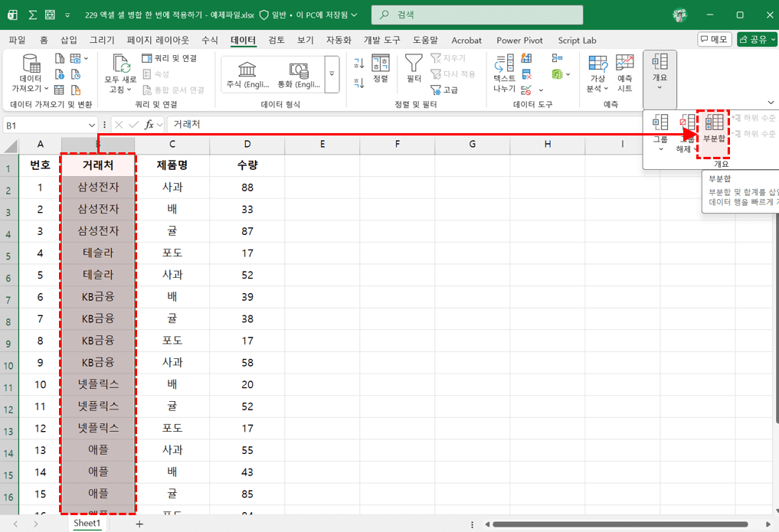The height and width of the screenshot is (532, 779).
Task: Collapse the ribbon with the chevron
Action: tap(771, 103)
